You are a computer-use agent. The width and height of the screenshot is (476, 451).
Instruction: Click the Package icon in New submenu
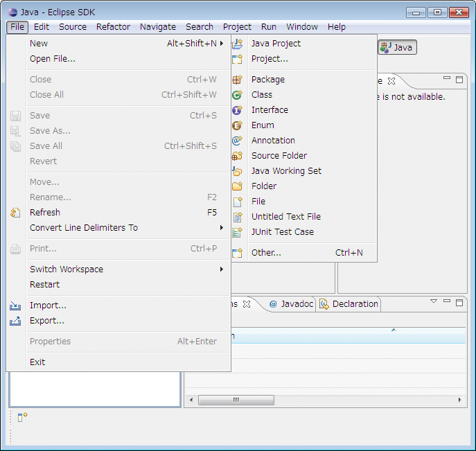coord(238,80)
